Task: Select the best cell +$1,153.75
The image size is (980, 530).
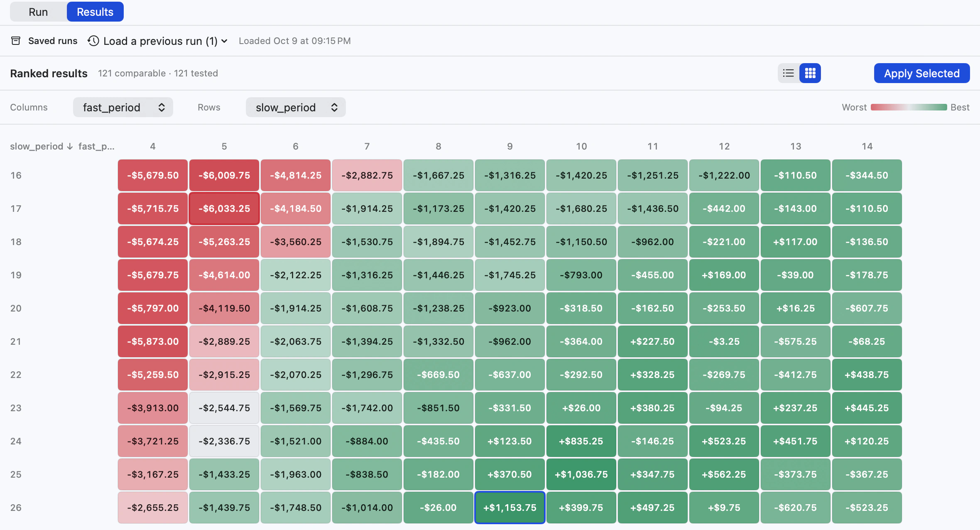Action: pos(510,508)
